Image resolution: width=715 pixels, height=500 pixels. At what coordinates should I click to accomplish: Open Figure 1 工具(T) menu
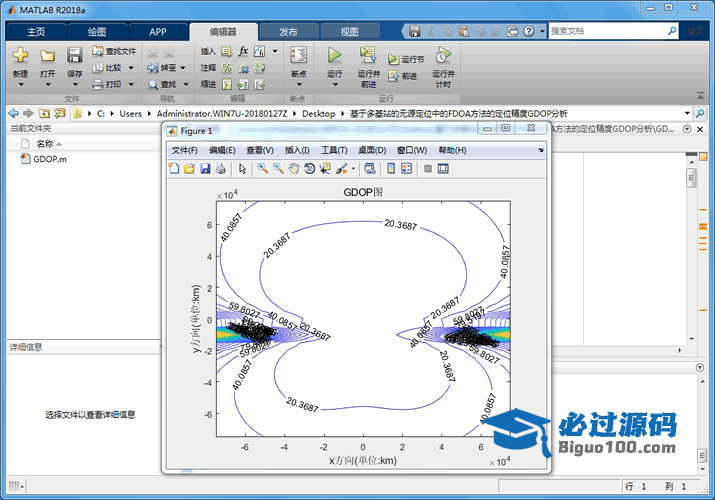pyautogui.click(x=334, y=150)
